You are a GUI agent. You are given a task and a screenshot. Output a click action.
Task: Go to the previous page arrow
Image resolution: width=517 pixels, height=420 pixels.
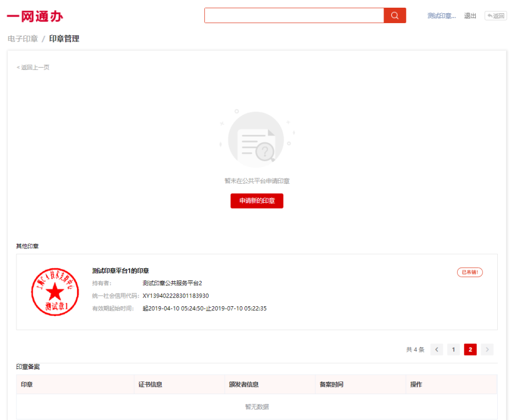click(x=437, y=350)
